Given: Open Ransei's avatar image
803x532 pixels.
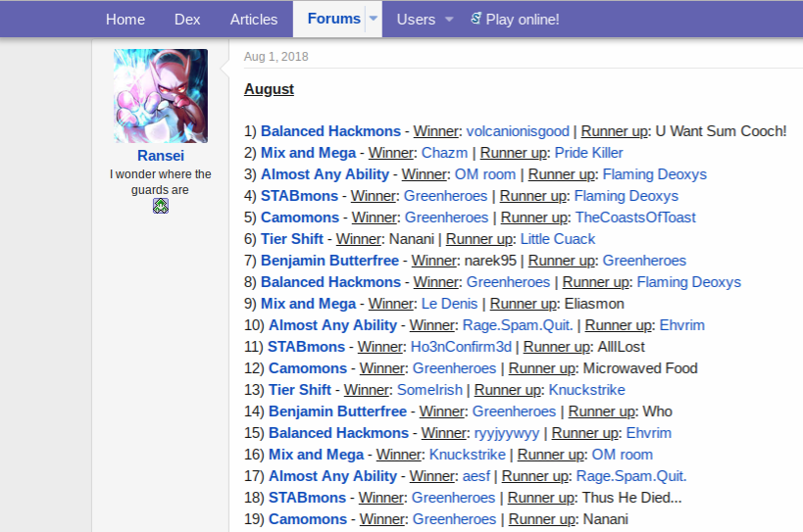Looking at the screenshot, I should click(x=161, y=96).
